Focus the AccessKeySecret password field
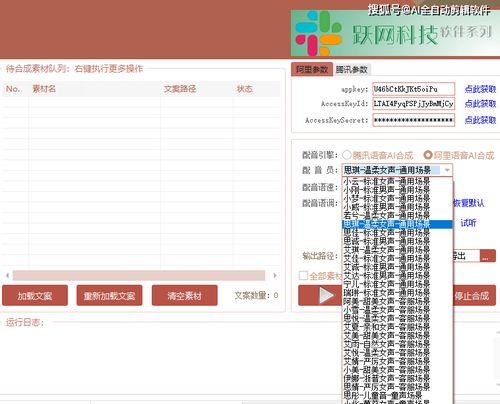Screen dimensions: 500x404 click(413, 120)
